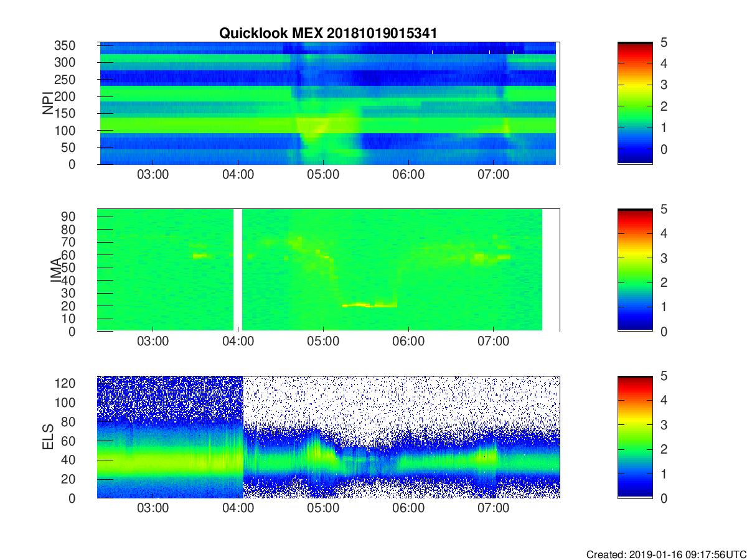Pick the colorbar beside the NPI panel
This screenshot has height=560, width=747.
[x=635, y=103]
